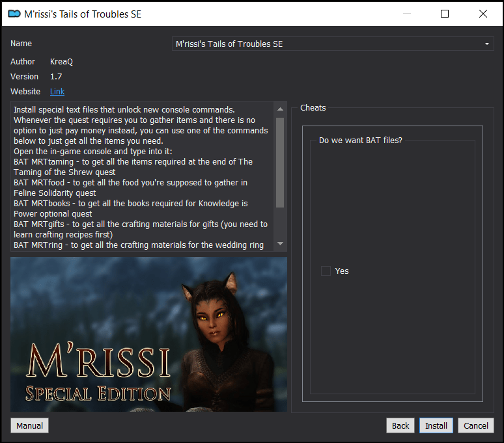This screenshot has width=504, height=443.
Task: Click the 'BAT MRTring' description line
Action: pyautogui.click(x=139, y=245)
